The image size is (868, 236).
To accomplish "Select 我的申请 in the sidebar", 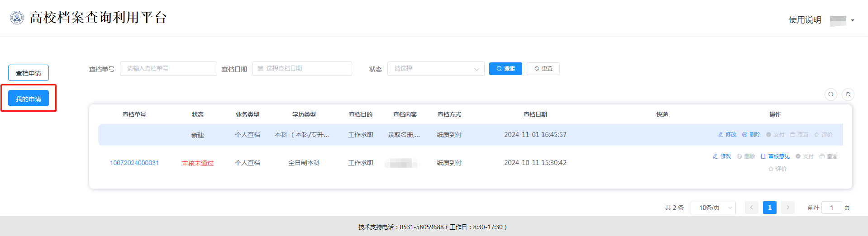I will [29, 99].
